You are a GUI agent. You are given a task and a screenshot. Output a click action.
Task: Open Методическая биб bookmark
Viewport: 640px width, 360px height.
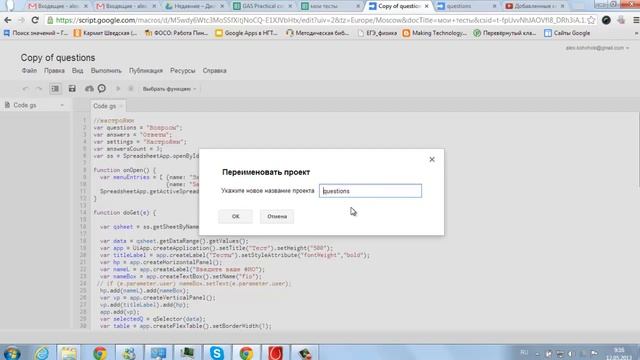click(x=318, y=33)
